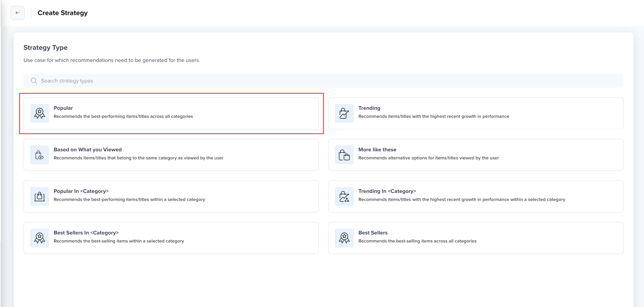Screen dimensions: 644x307
Task: Click the Best Sellers badge icon
Action: (x=344, y=238)
